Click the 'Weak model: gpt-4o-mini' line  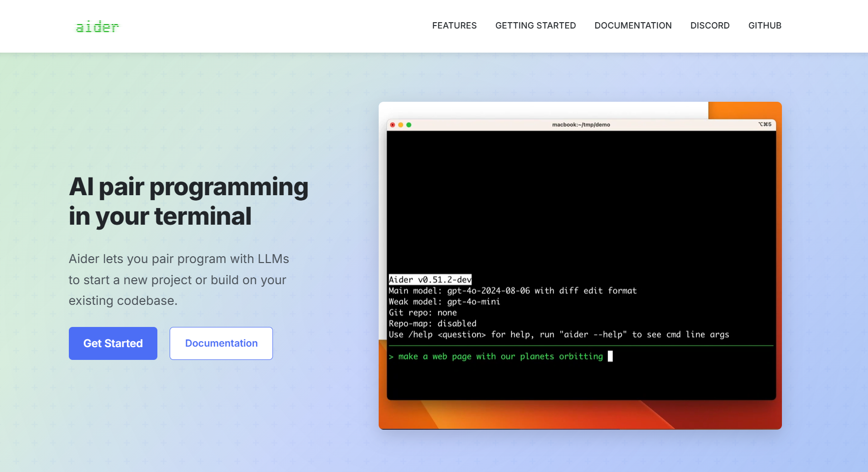[x=444, y=301]
